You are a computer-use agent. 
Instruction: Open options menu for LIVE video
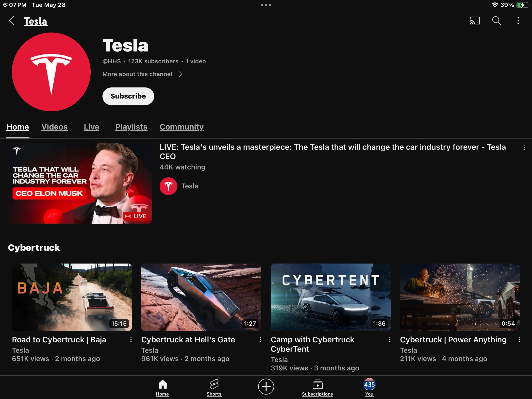point(524,147)
